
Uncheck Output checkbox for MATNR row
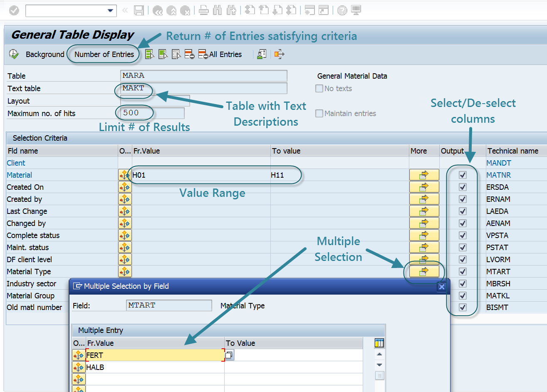coord(463,175)
